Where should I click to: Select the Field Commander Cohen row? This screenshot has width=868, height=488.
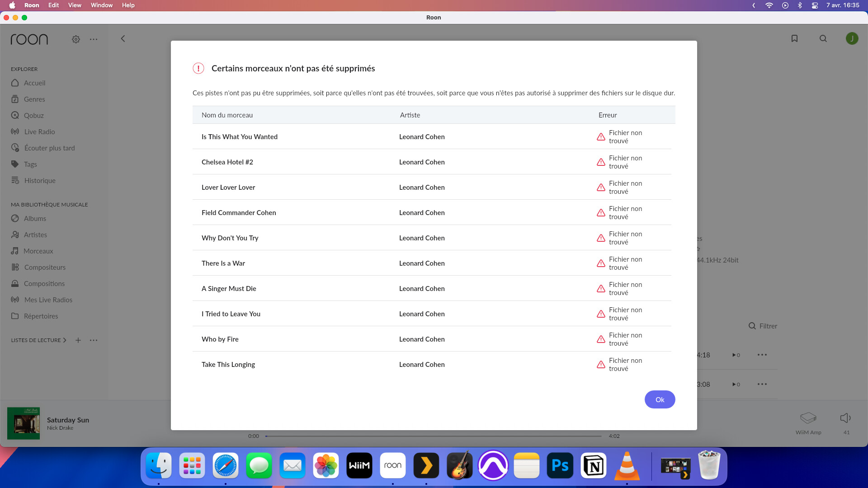pyautogui.click(x=432, y=212)
